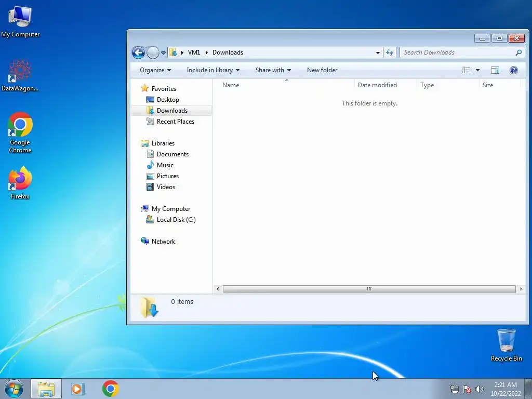The height and width of the screenshot is (399, 532).
Task: Maximize the Downloads window
Action: (x=499, y=38)
